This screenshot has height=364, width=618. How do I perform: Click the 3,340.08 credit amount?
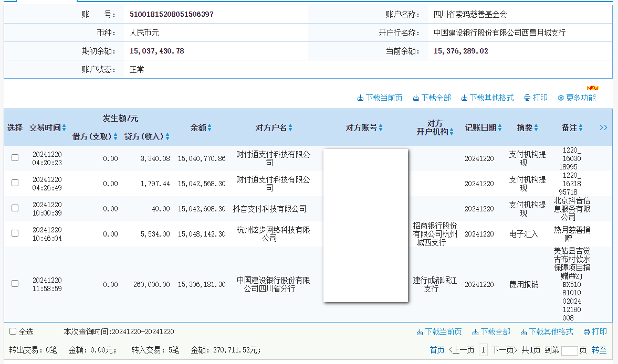point(155,158)
